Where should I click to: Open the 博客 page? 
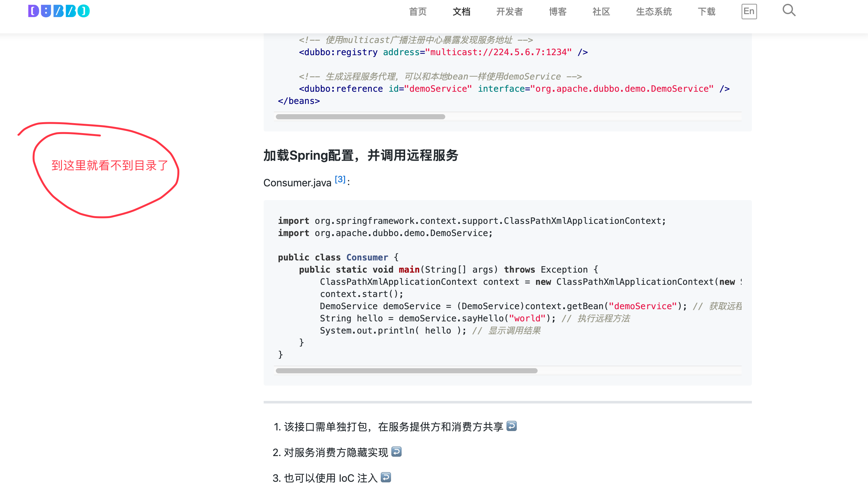tap(557, 12)
